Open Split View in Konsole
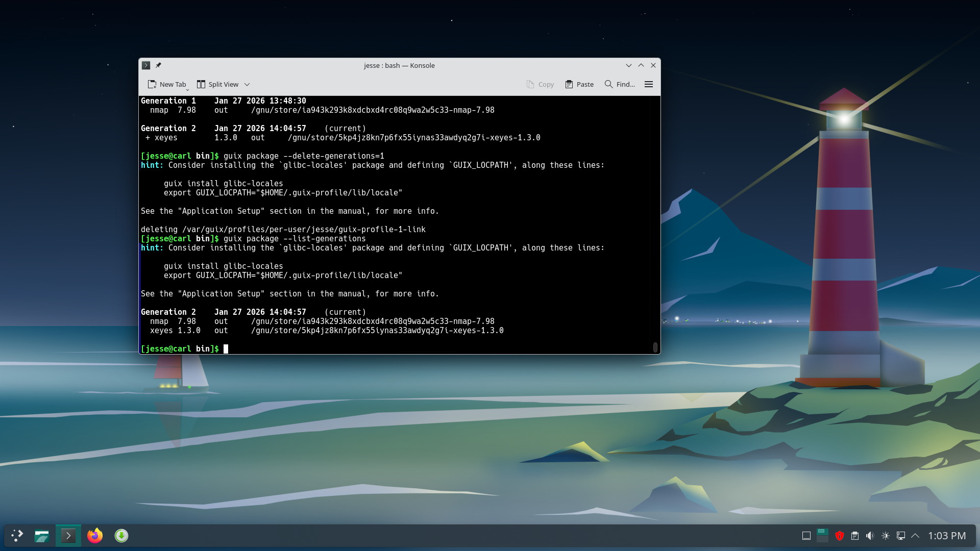This screenshot has height=551, width=980. click(x=218, y=84)
